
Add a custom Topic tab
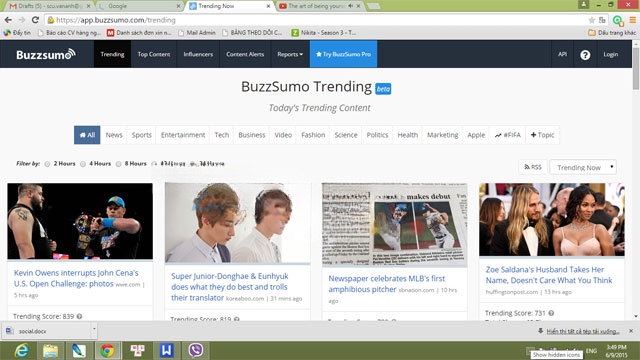(x=542, y=135)
